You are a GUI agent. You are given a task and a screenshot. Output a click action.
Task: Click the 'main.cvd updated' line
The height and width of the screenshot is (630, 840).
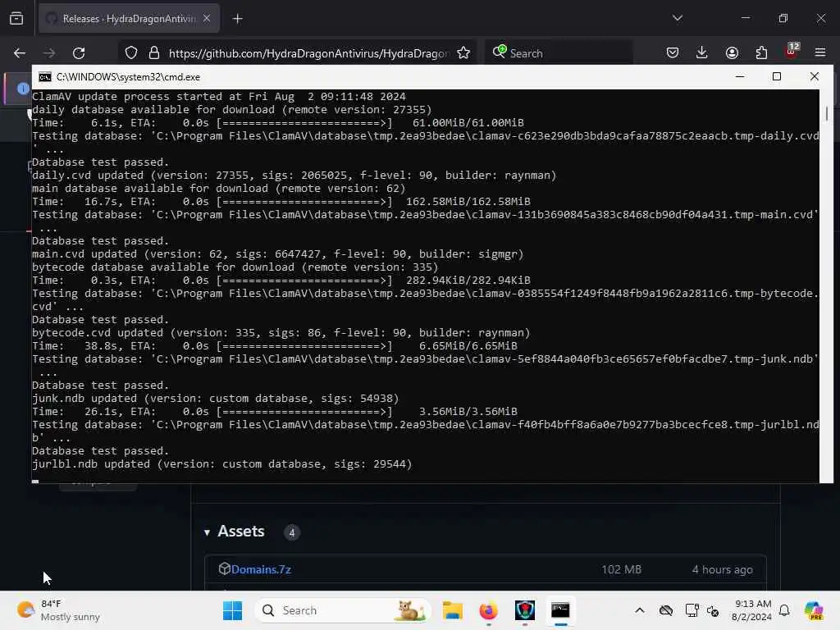click(x=277, y=254)
